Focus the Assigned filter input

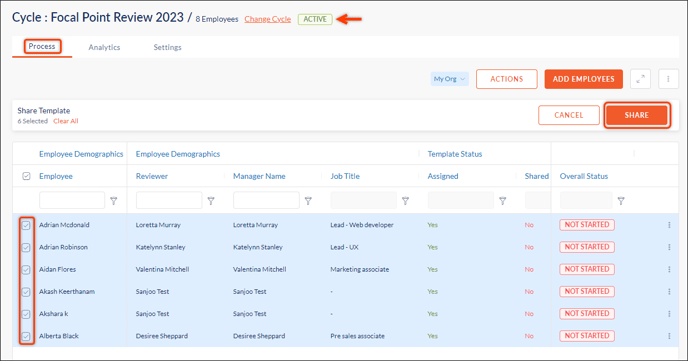pyautogui.click(x=461, y=200)
